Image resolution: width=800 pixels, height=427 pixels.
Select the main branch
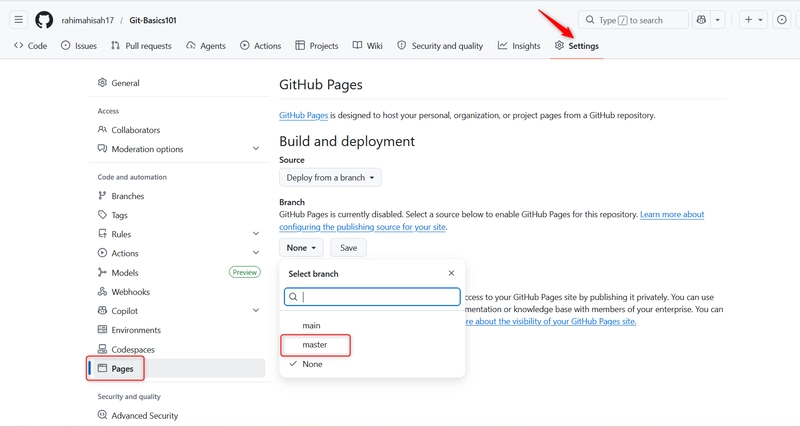[372, 325]
